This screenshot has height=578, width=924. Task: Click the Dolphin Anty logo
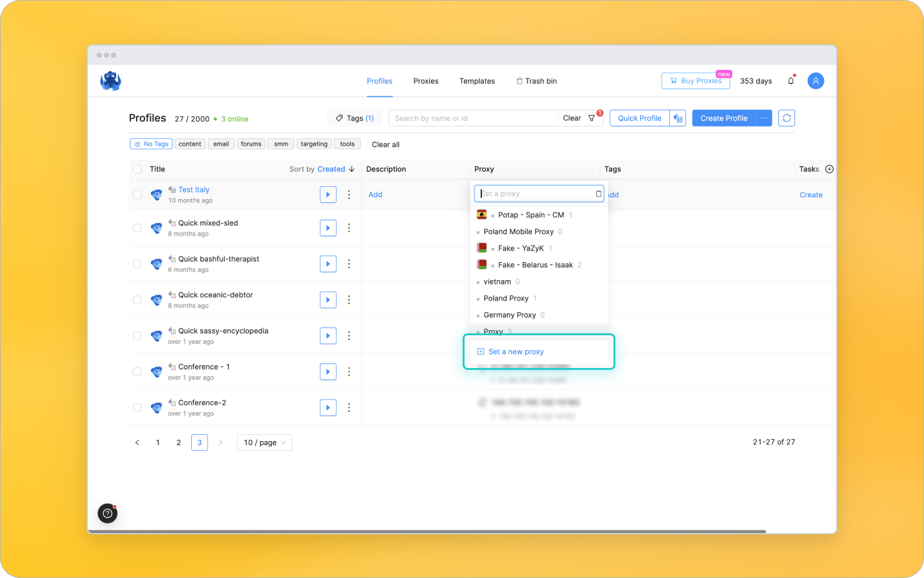[110, 80]
